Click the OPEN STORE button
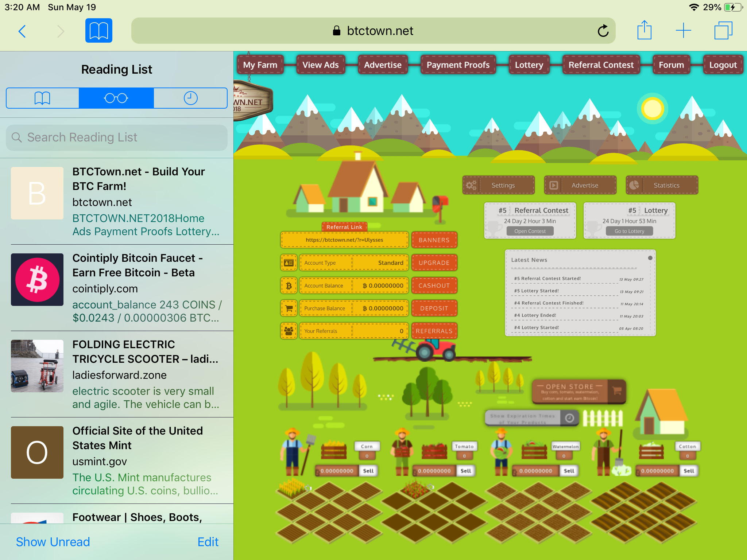The image size is (747, 560). click(x=579, y=392)
